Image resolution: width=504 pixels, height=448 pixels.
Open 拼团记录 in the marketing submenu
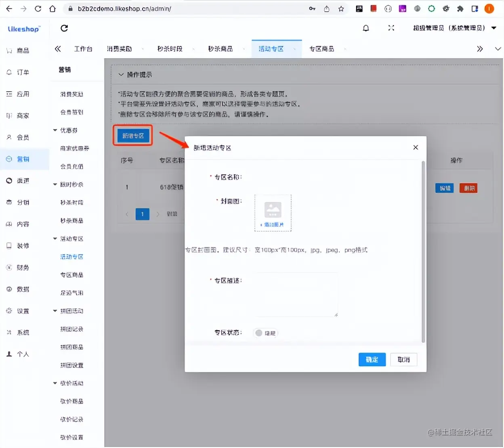coord(72,329)
